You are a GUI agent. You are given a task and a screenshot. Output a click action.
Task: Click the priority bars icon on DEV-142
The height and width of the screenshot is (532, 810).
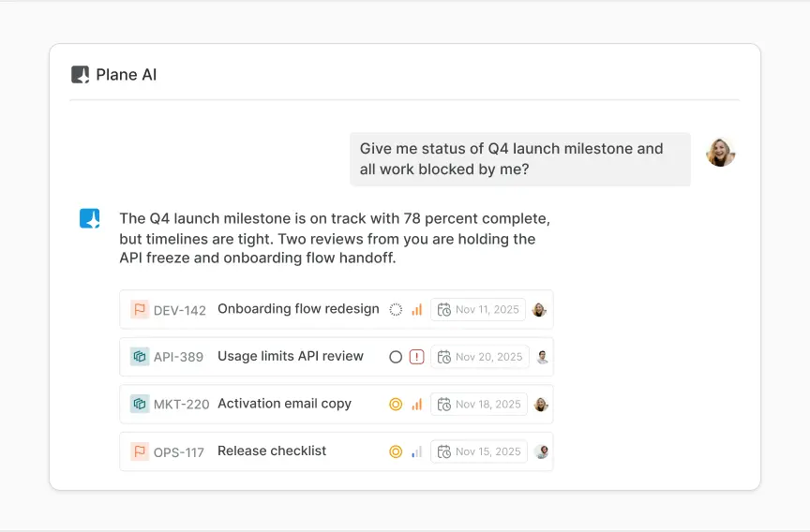(417, 310)
